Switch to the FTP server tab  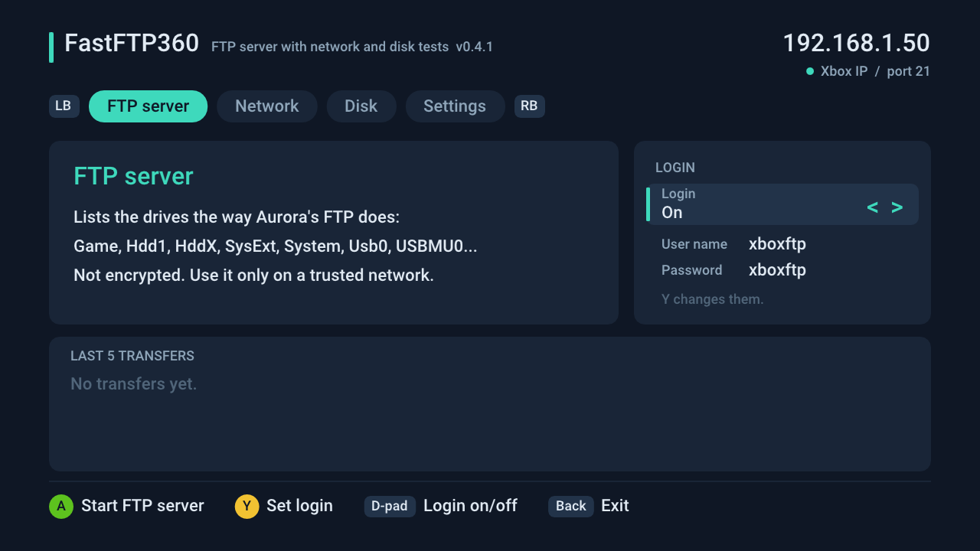click(149, 106)
